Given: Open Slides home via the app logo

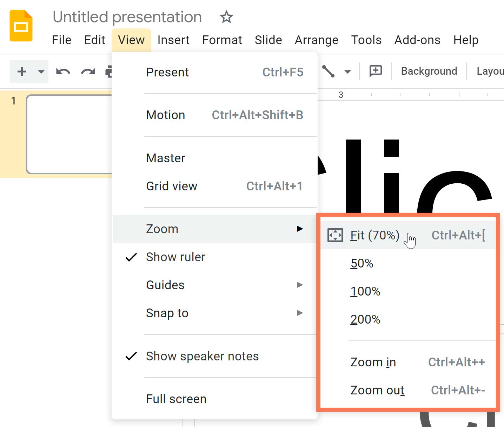Looking at the screenshot, I should 21,26.
